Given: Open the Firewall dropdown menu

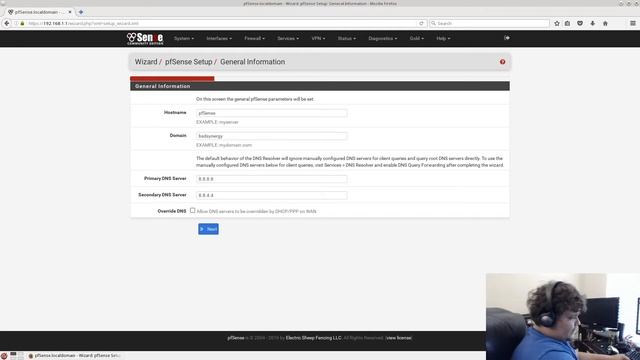Looking at the screenshot, I should coord(254,38).
